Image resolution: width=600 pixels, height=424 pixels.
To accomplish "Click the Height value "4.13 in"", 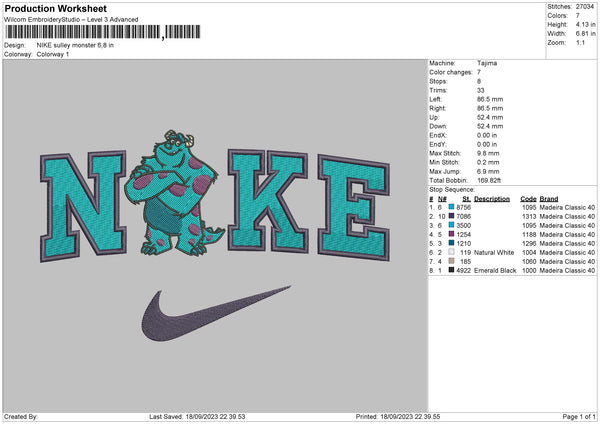I will (585, 24).
